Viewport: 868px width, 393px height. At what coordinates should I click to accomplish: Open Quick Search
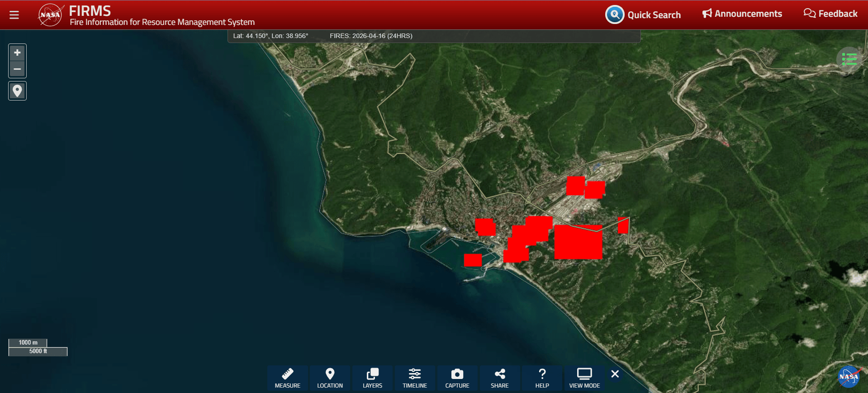(x=643, y=15)
